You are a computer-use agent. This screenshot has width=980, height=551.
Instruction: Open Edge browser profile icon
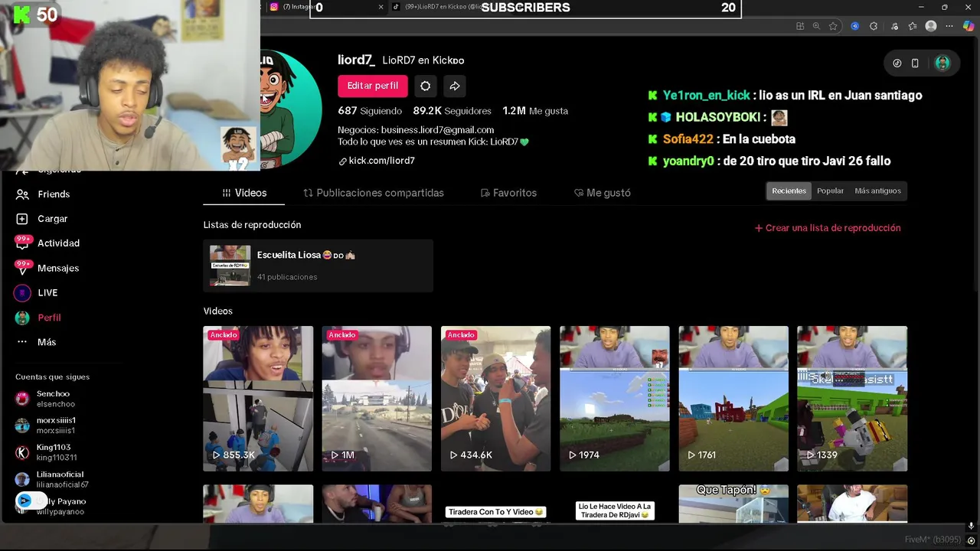(x=931, y=26)
